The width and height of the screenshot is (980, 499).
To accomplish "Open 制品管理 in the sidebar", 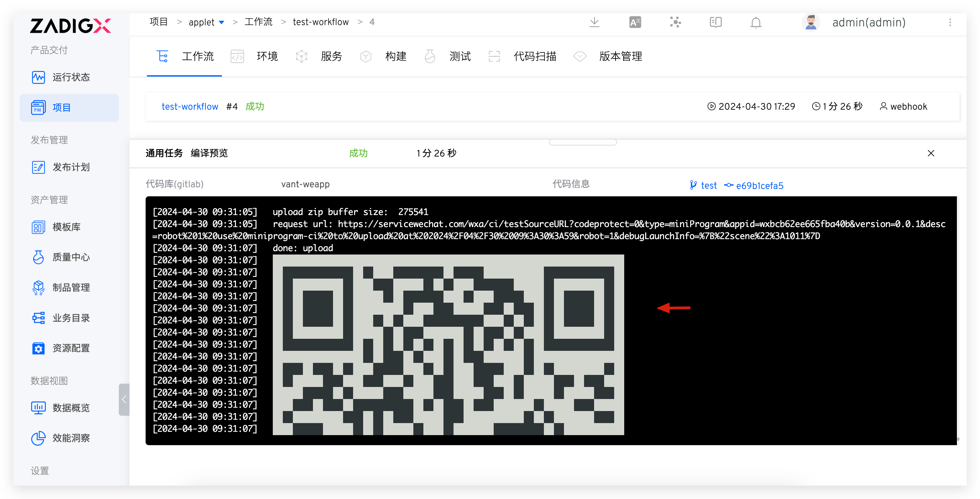I will tap(69, 288).
